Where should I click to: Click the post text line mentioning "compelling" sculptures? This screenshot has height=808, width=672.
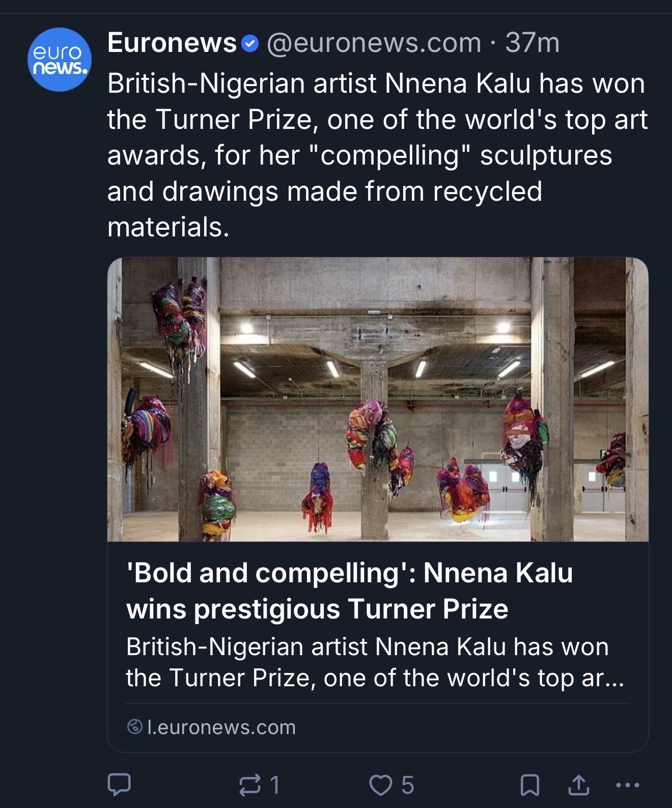click(x=359, y=155)
